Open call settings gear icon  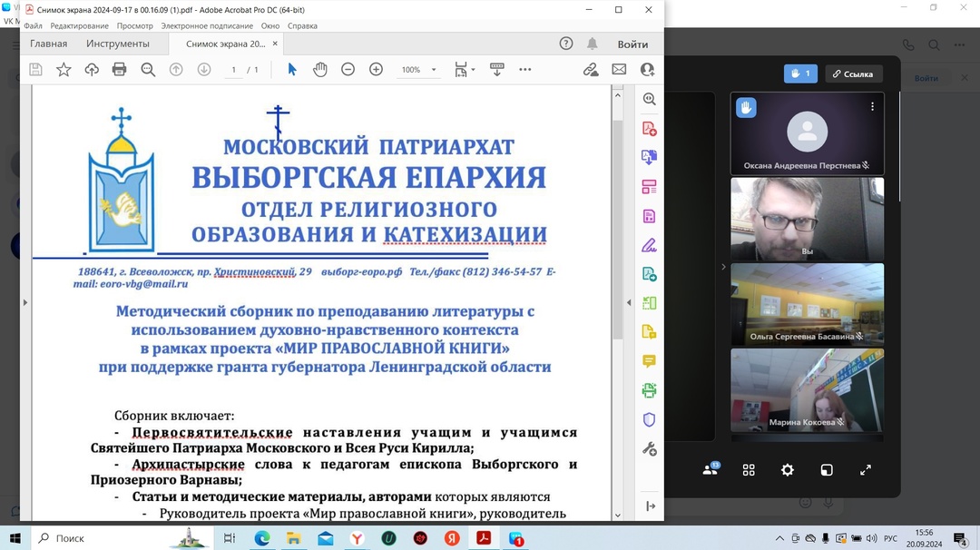click(788, 470)
